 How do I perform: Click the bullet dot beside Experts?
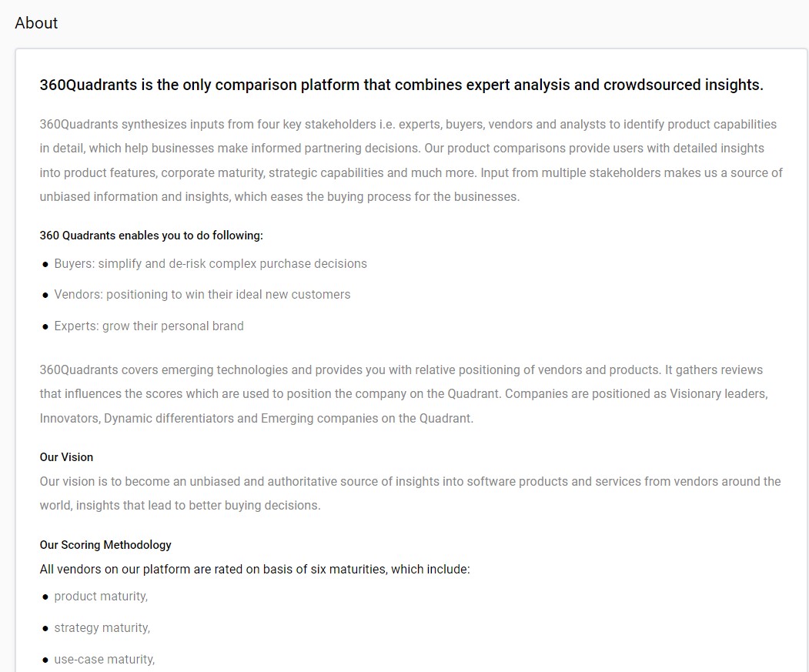point(45,326)
